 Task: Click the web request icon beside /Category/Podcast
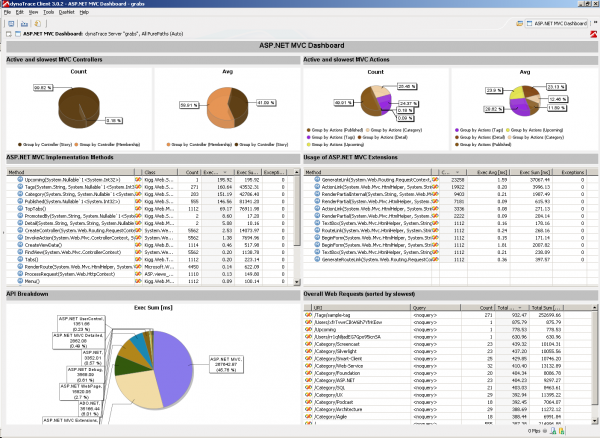pyautogui.click(x=308, y=402)
